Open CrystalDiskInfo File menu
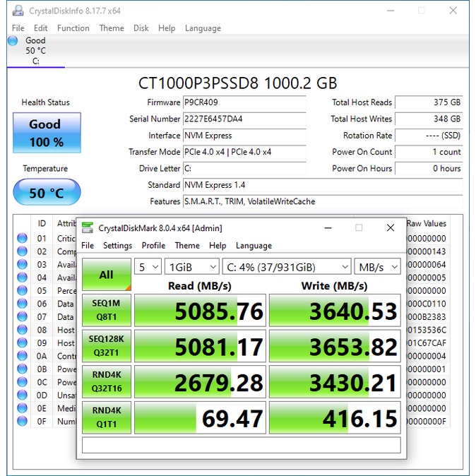 pyautogui.click(x=18, y=28)
